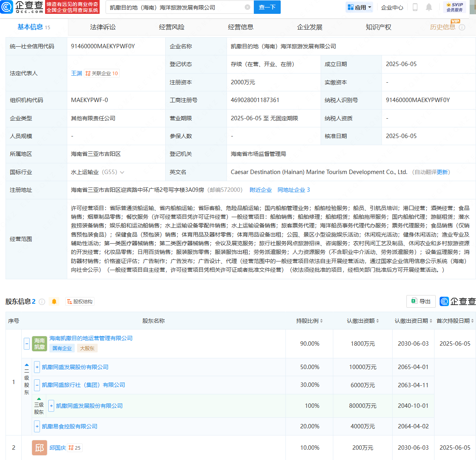Expand 凯撒同盛发展股份有限公司 50.00% row
Screen dimensions: 476x460
pos(37,367)
